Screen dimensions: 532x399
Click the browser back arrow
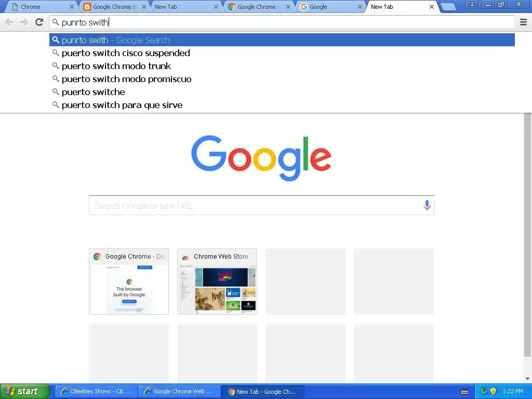click(9, 22)
